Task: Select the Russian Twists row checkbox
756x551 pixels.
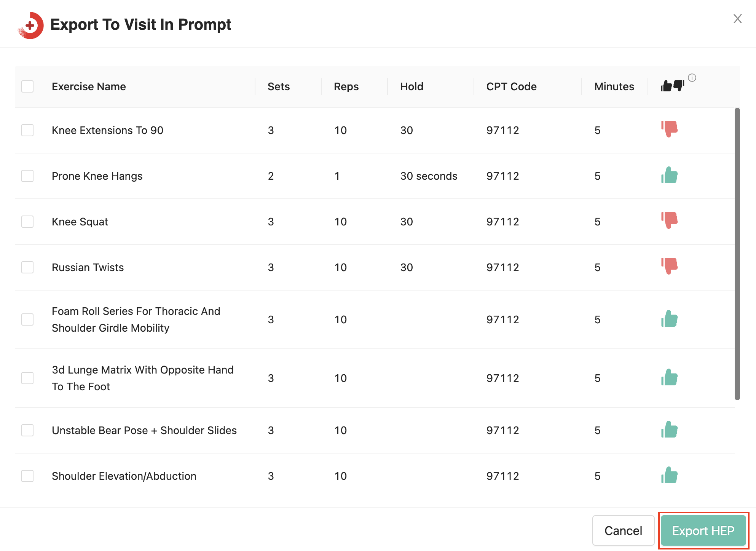Action: [27, 267]
